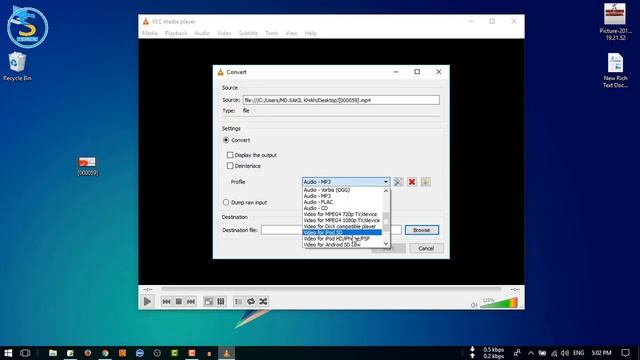The image size is (640, 360).
Task: Enable the Deinterlace checkbox
Action: pyautogui.click(x=230, y=166)
